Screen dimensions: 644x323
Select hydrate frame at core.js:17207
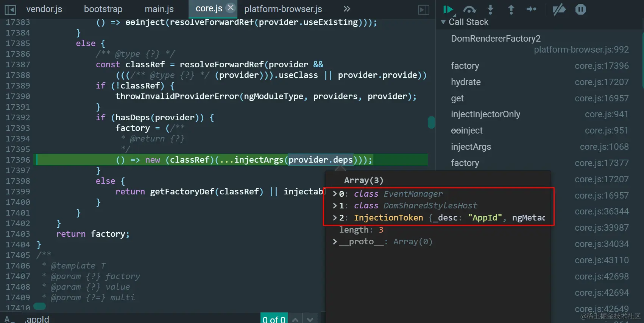pyautogui.click(x=540, y=82)
